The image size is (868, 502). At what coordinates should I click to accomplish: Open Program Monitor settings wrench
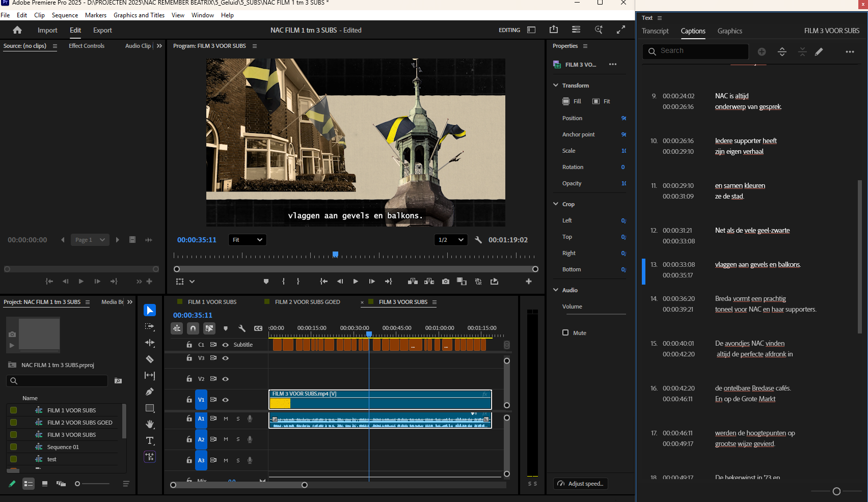pyautogui.click(x=478, y=240)
